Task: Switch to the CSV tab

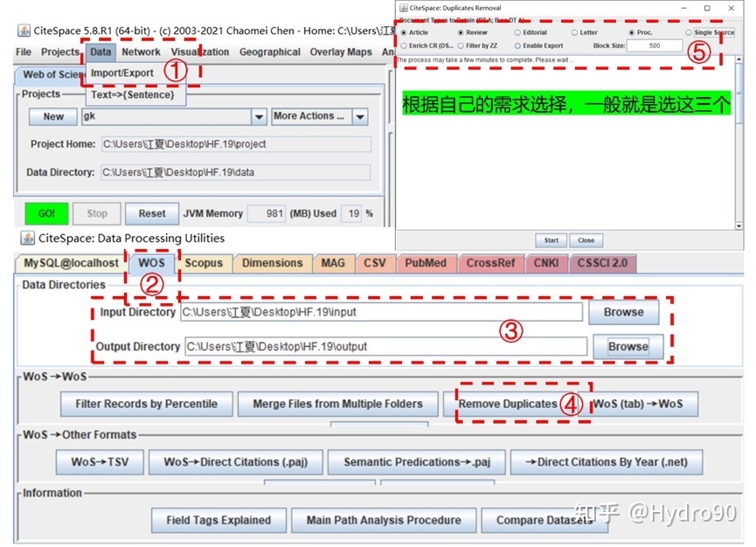Action: pyautogui.click(x=375, y=263)
